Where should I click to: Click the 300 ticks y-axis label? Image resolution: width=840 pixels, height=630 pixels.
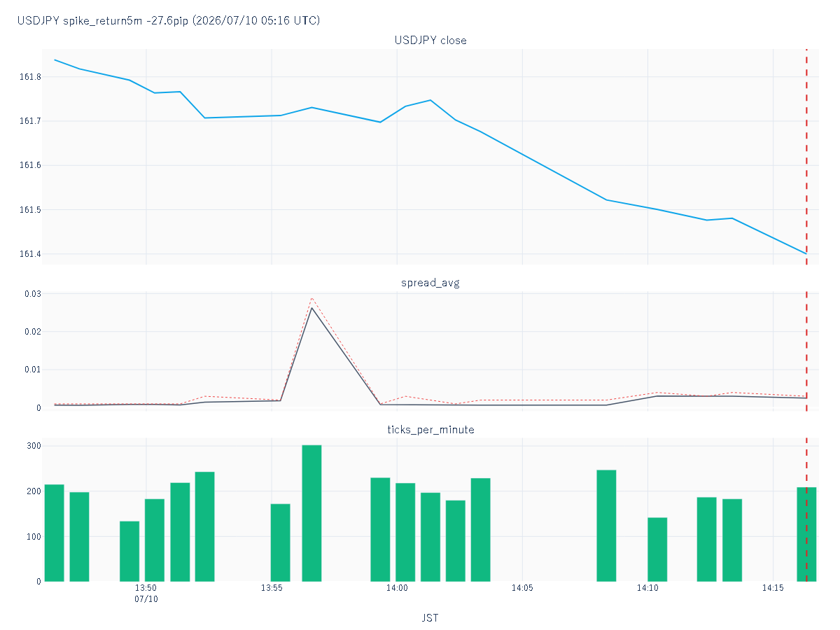(x=34, y=446)
